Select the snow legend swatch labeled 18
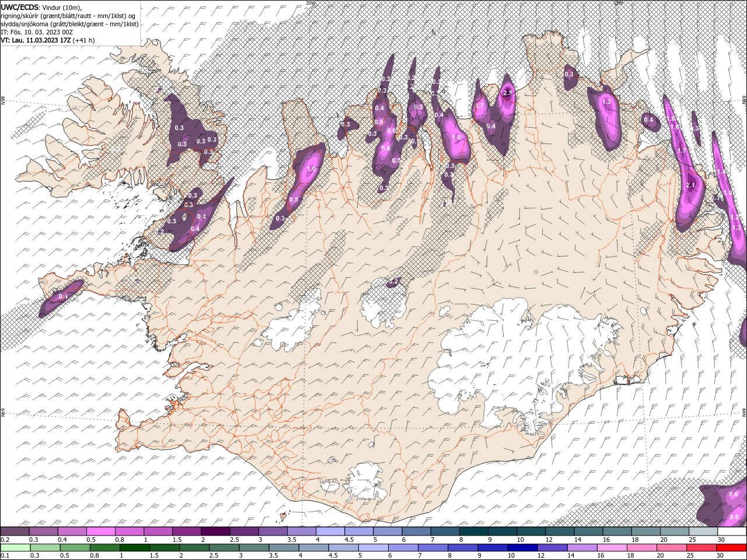The width and height of the screenshot is (747, 560). [646, 531]
